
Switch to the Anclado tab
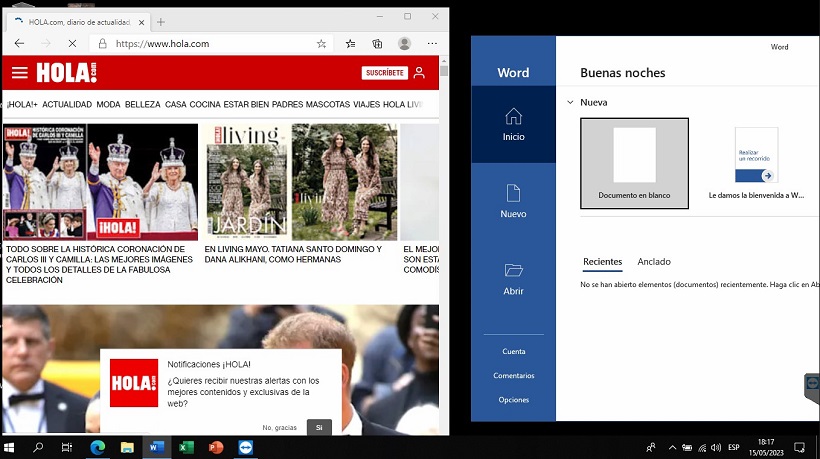[x=654, y=262]
